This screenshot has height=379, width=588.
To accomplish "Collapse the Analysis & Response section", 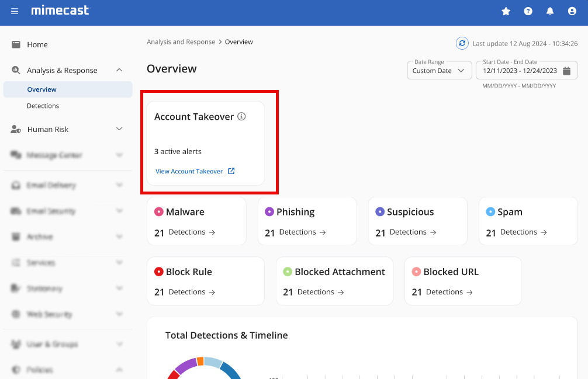I will 119,70.
